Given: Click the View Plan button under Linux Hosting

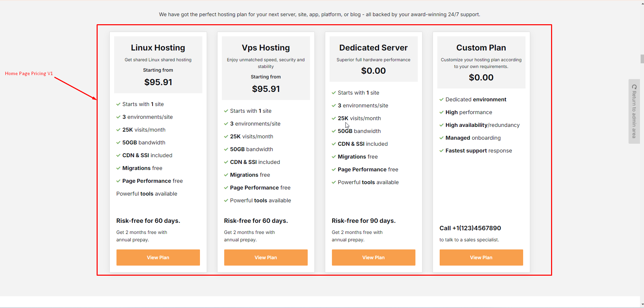Looking at the screenshot, I should (x=158, y=258).
